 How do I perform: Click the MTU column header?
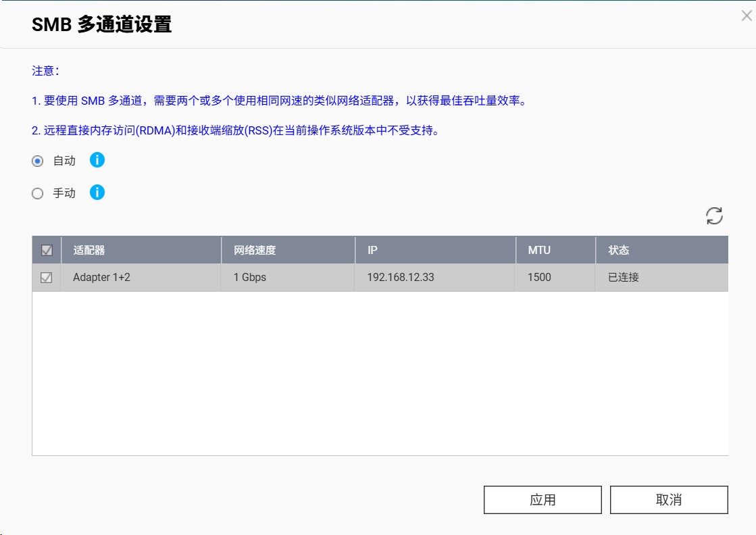555,250
